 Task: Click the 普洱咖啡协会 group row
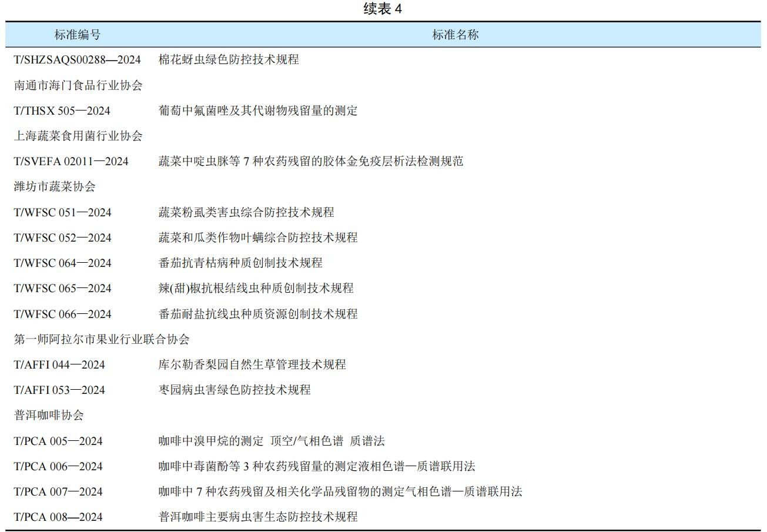click(x=49, y=415)
